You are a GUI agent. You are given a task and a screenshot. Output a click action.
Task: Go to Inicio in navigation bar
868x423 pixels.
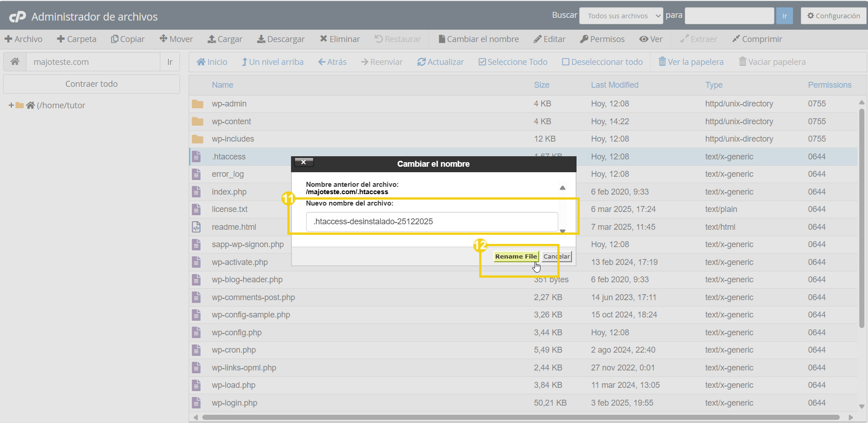pyautogui.click(x=212, y=62)
